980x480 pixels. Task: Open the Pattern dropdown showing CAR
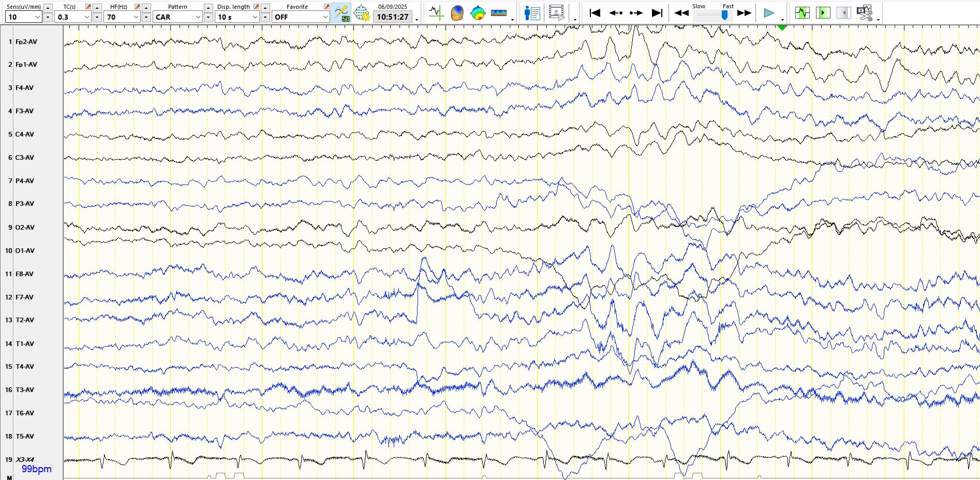[177, 17]
